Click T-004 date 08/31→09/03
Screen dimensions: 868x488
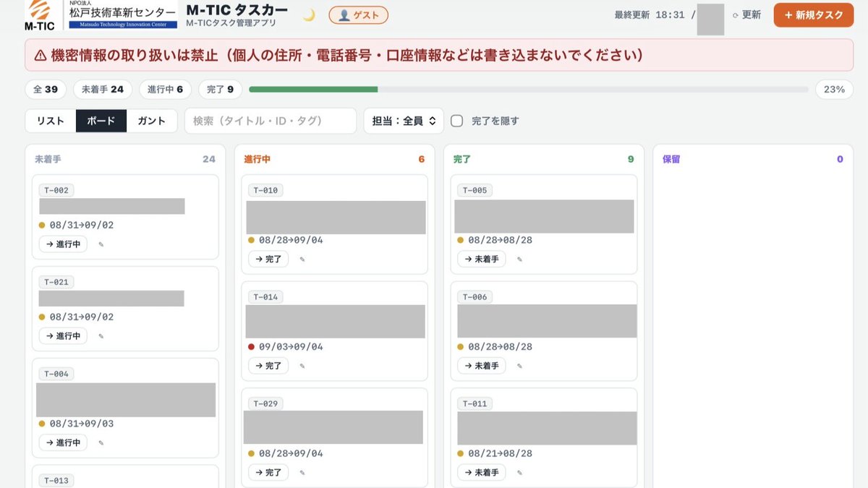(x=82, y=423)
